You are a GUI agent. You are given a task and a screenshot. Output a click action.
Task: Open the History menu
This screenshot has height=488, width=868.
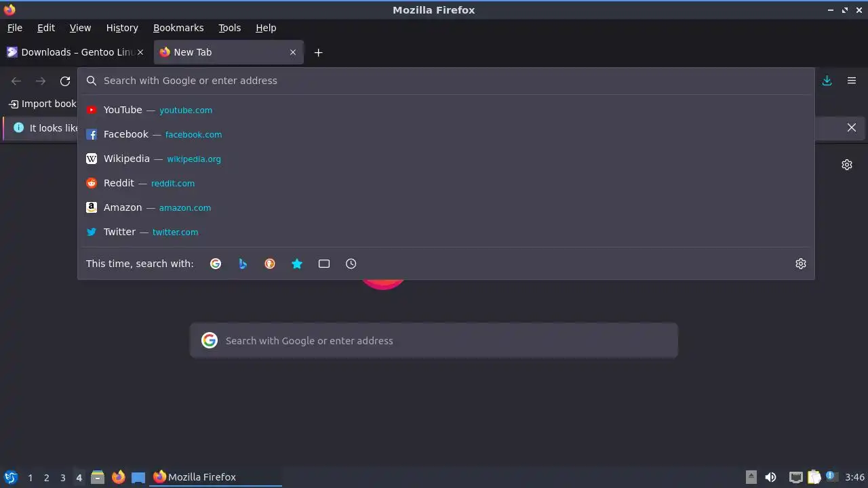click(x=122, y=28)
